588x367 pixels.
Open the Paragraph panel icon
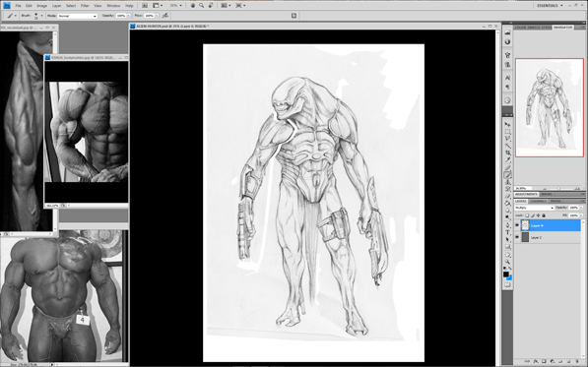pos(507,87)
